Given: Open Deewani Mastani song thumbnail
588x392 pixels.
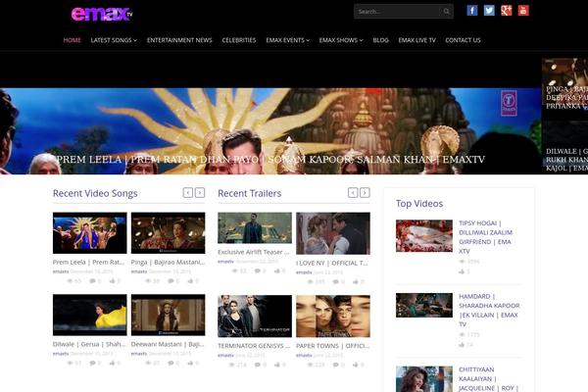Looking at the screenshot, I should (x=168, y=315).
